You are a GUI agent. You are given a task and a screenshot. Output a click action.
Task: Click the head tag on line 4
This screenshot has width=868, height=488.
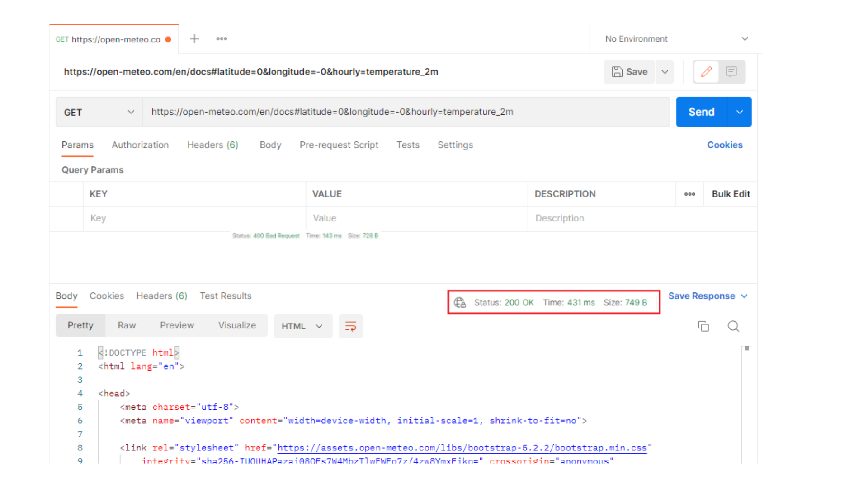114,394
